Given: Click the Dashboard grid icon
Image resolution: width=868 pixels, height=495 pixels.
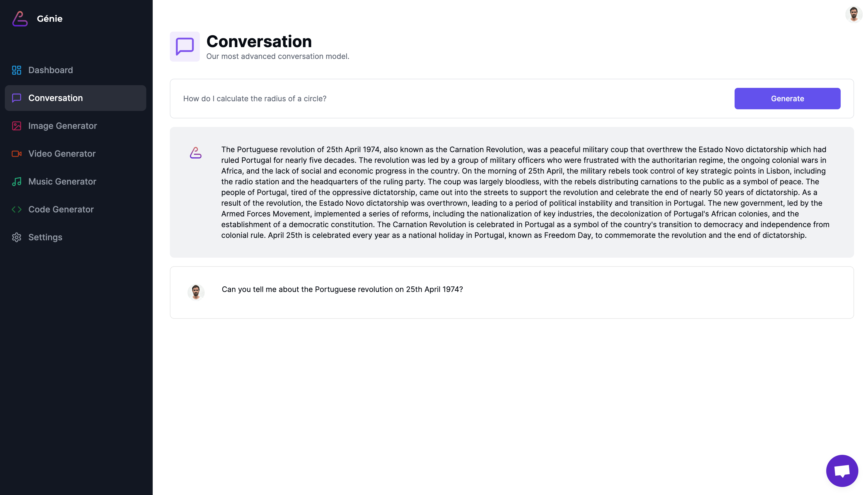Looking at the screenshot, I should click(x=16, y=70).
